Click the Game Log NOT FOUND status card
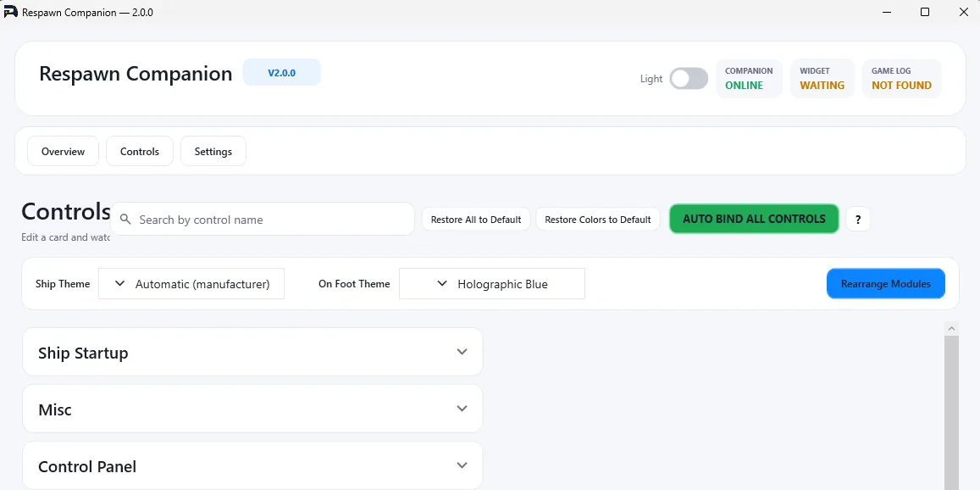 (x=901, y=79)
